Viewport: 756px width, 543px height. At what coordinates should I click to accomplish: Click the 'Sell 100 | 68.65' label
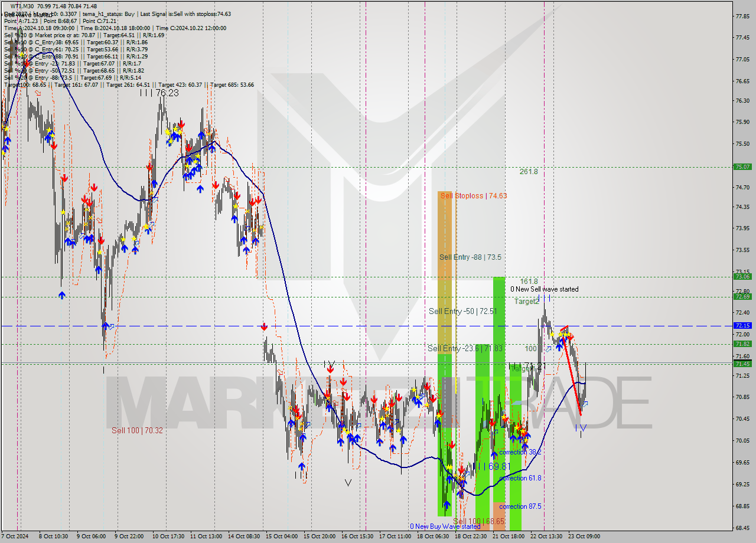[478, 522]
